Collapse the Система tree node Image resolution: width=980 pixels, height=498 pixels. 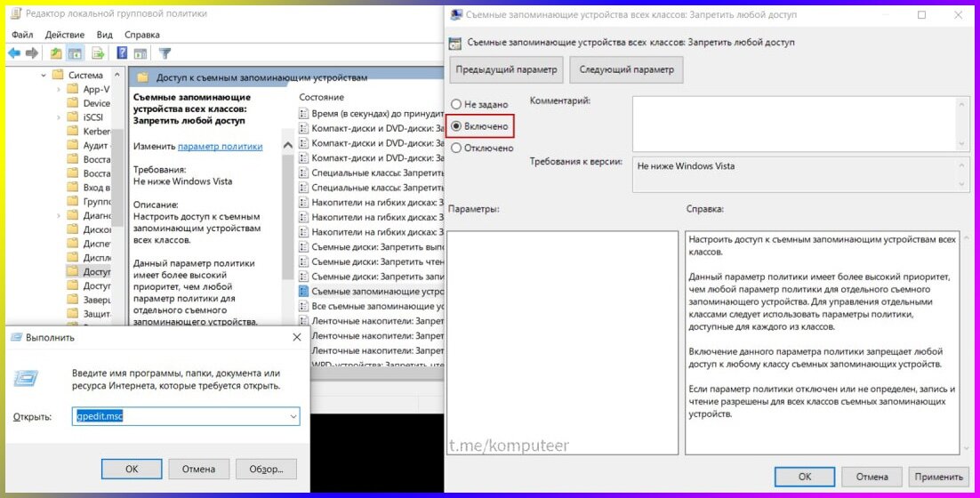tap(44, 75)
